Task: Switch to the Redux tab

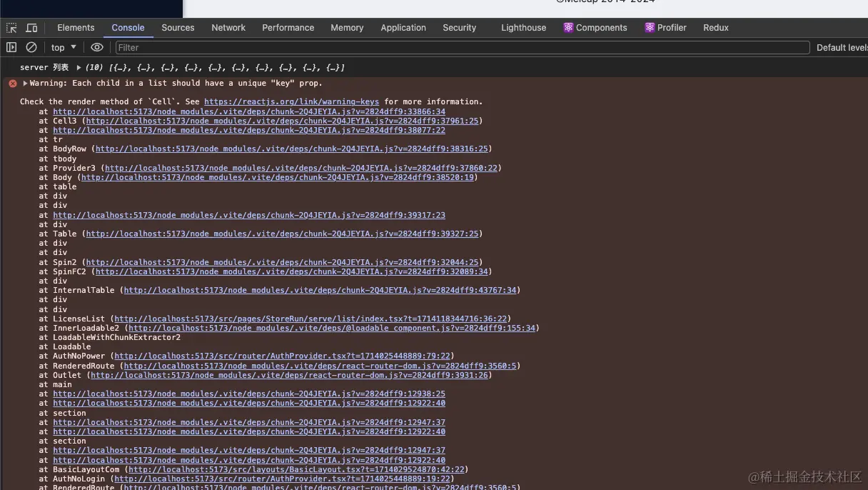Action: [716, 28]
